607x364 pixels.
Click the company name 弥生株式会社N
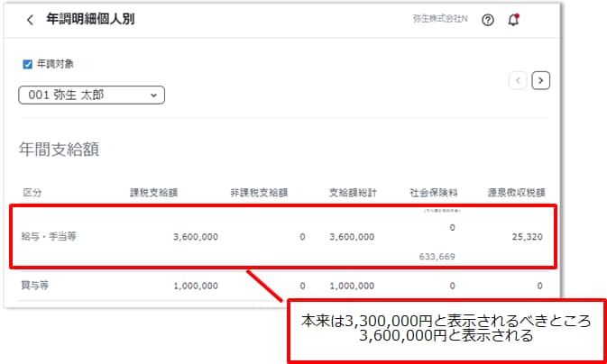point(440,20)
